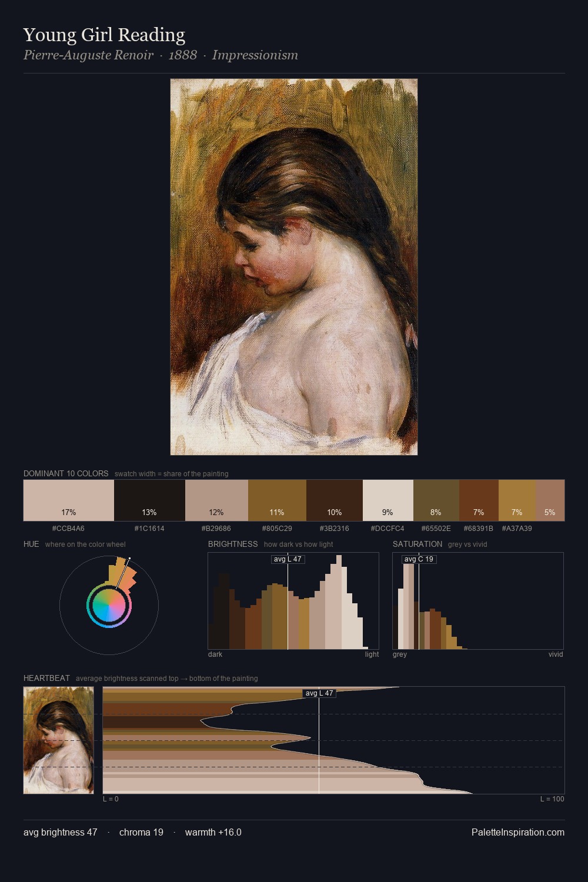Image resolution: width=588 pixels, height=882 pixels.
Task: Click the #68391B hex code label
Action: (479, 529)
